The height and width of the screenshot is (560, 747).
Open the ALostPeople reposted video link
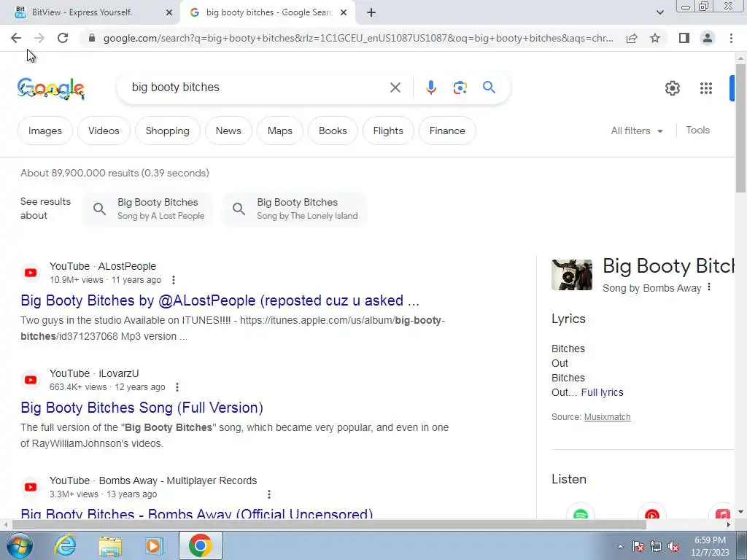[x=220, y=300]
